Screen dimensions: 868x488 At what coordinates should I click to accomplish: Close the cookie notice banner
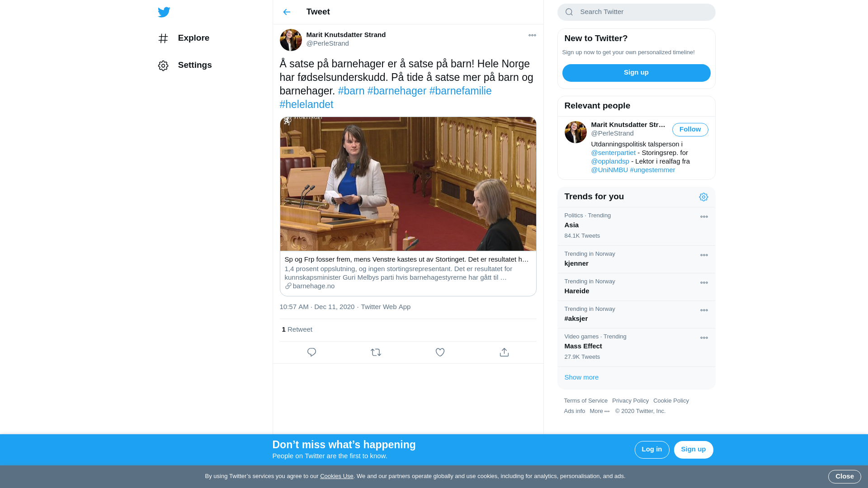point(844,476)
